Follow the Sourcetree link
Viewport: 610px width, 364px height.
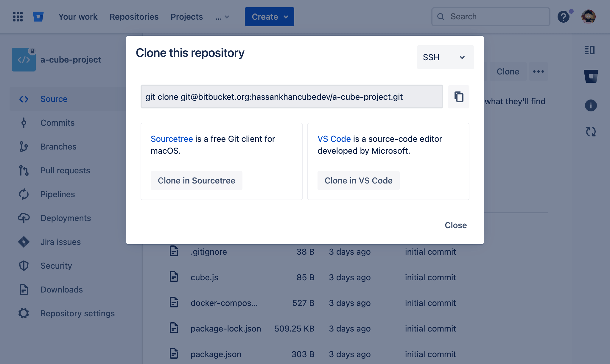coord(172,139)
